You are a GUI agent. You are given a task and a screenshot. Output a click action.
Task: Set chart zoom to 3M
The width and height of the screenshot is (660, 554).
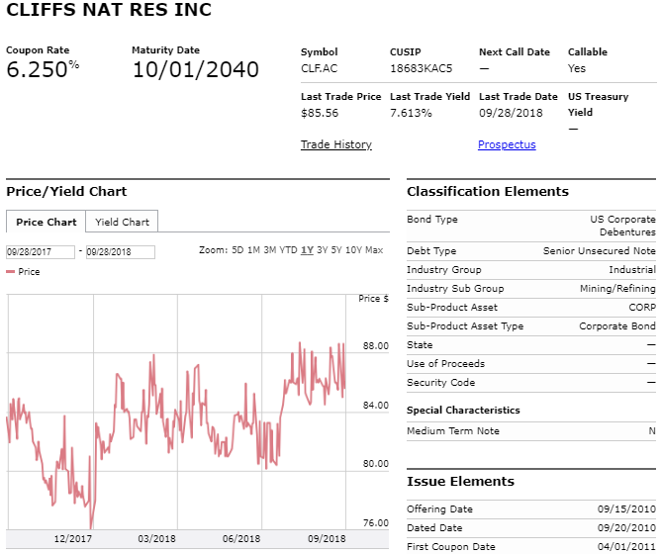[x=270, y=250]
